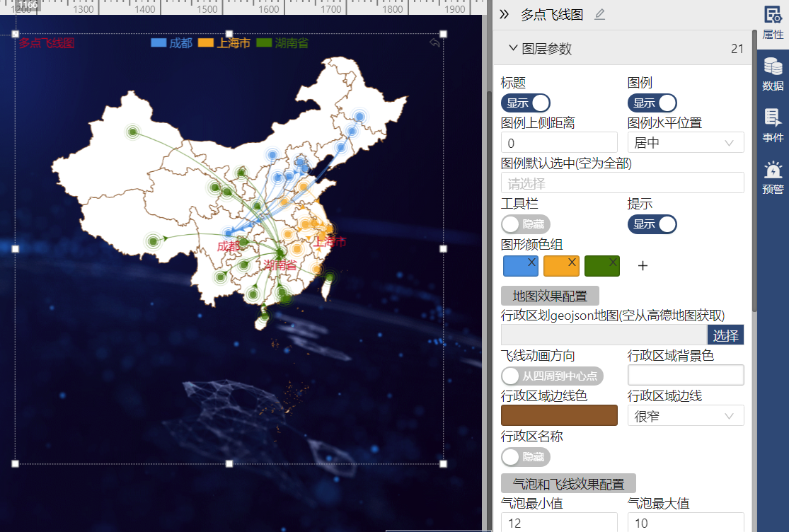Add a new color with the plus icon

(x=643, y=265)
